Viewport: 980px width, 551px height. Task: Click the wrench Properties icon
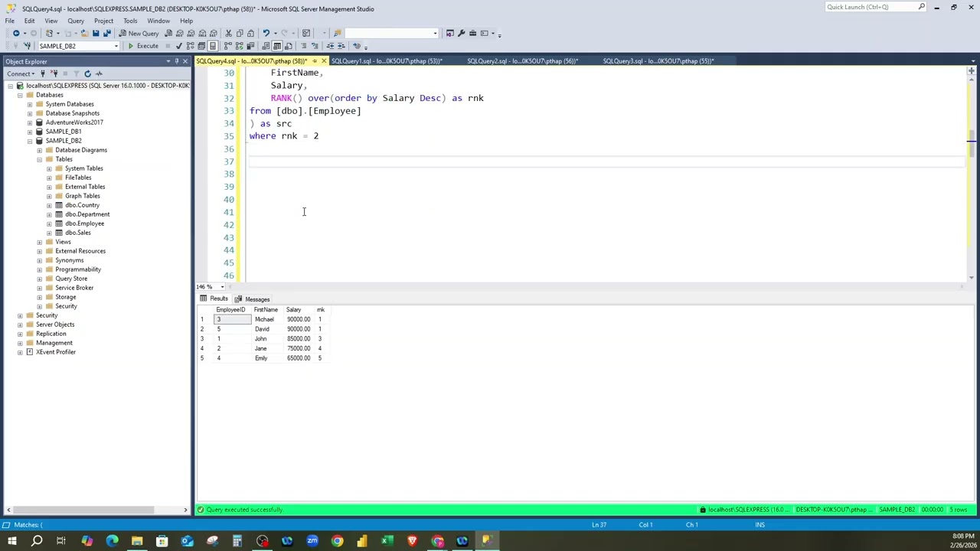461,33
